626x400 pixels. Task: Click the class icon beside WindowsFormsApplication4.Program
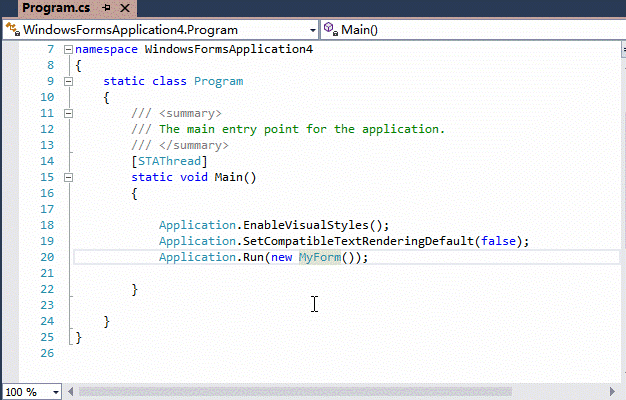tap(13, 29)
